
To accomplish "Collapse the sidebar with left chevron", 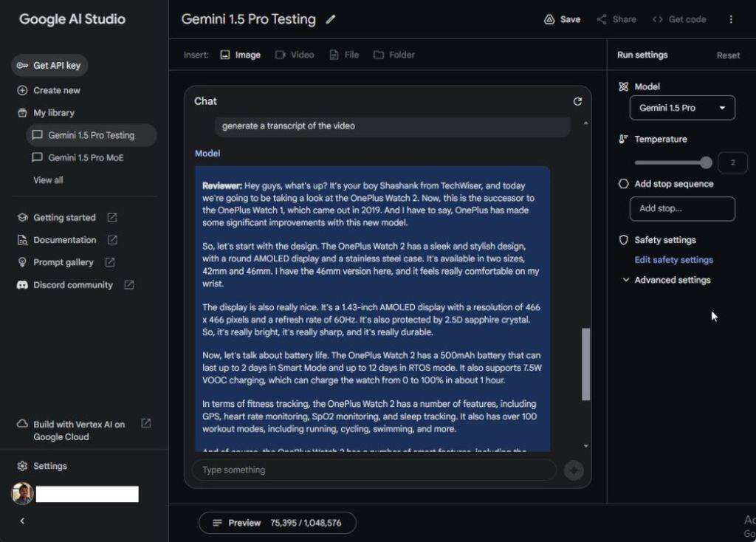I will [x=22, y=521].
